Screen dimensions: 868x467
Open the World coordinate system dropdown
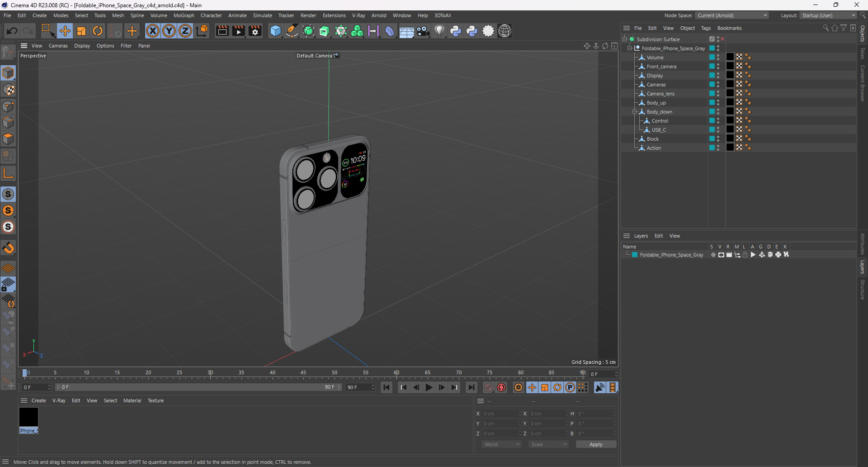point(502,444)
